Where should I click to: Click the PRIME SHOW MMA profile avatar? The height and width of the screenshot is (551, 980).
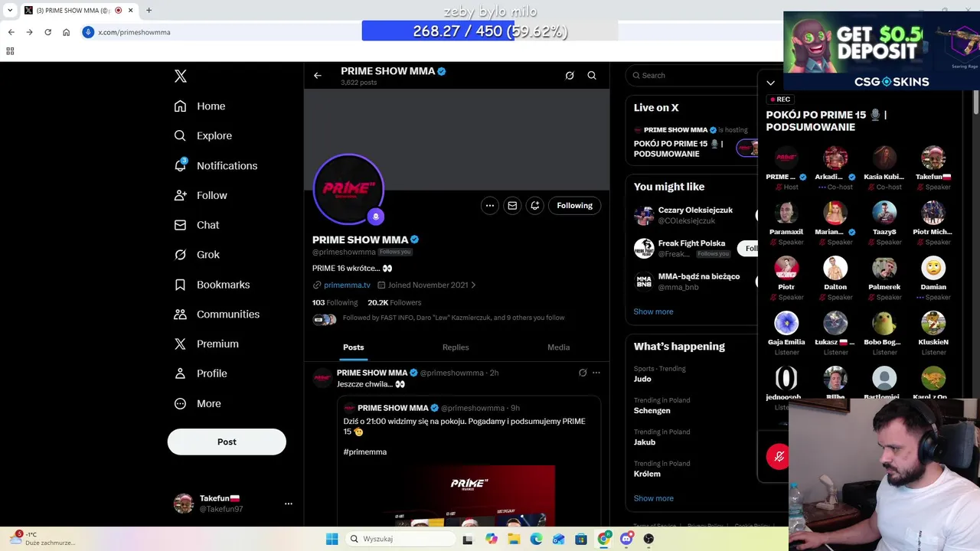point(348,188)
